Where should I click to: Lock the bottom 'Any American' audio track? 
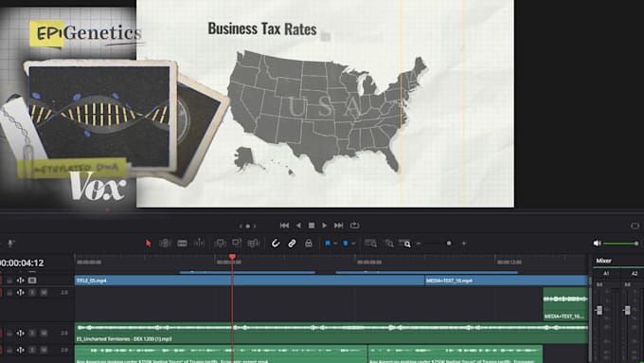coord(9,350)
